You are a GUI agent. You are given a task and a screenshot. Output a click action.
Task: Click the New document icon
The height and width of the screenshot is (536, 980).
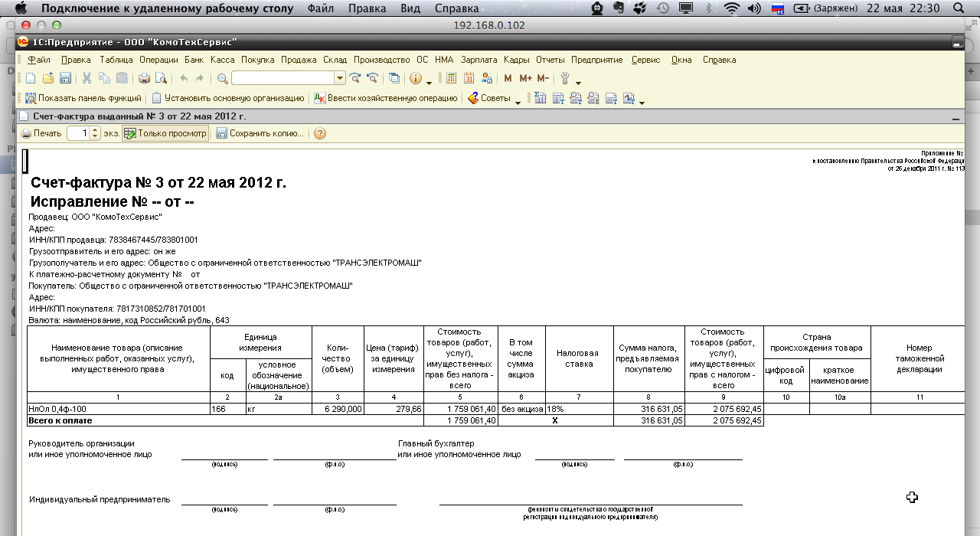tap(31, 78)
